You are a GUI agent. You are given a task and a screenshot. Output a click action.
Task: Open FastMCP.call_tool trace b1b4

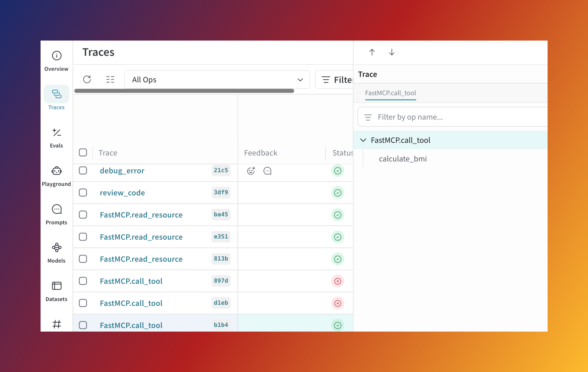[x=131, y=325]
